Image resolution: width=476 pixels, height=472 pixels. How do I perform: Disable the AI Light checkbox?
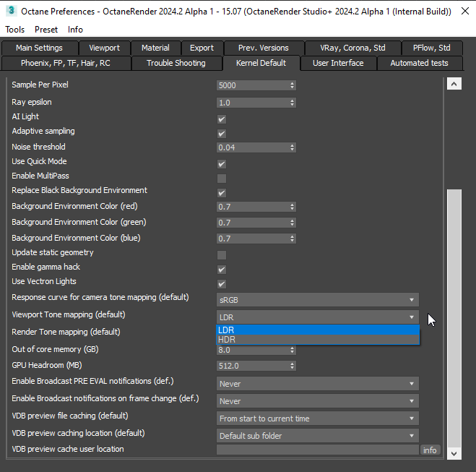[x=222, y=118]
